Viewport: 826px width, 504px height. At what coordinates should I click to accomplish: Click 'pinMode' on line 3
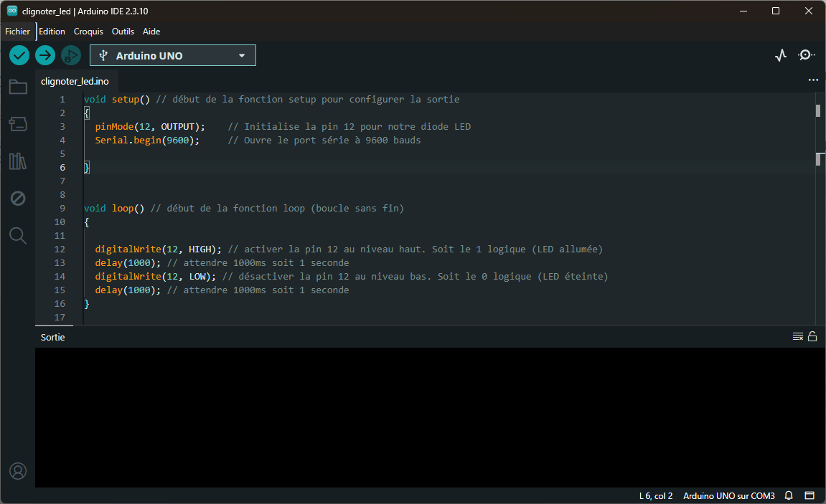pyautogui.click(x=114, y=127)
